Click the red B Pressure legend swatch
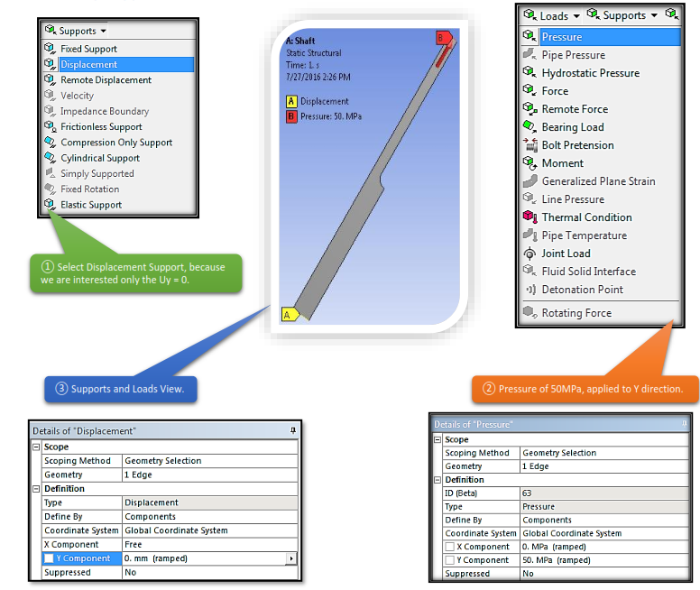 290,116
